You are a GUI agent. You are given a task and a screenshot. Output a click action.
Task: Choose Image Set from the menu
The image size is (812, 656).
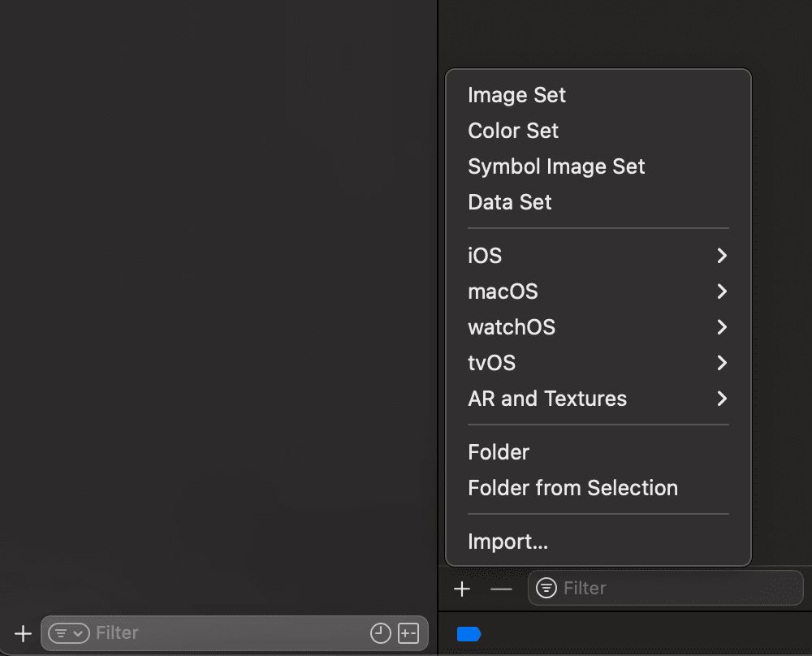(x=598, y=95)
